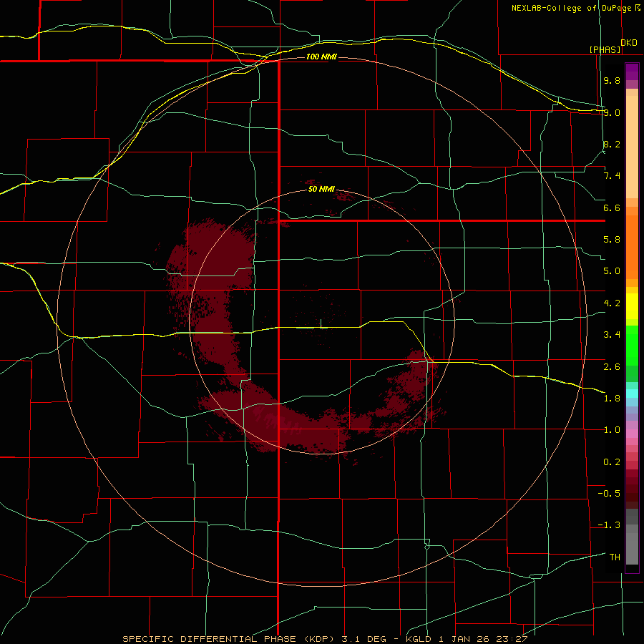Select the 5.0 value on the color scale
Viewport: 644px width, 644px height.
[x=612, y=271]
